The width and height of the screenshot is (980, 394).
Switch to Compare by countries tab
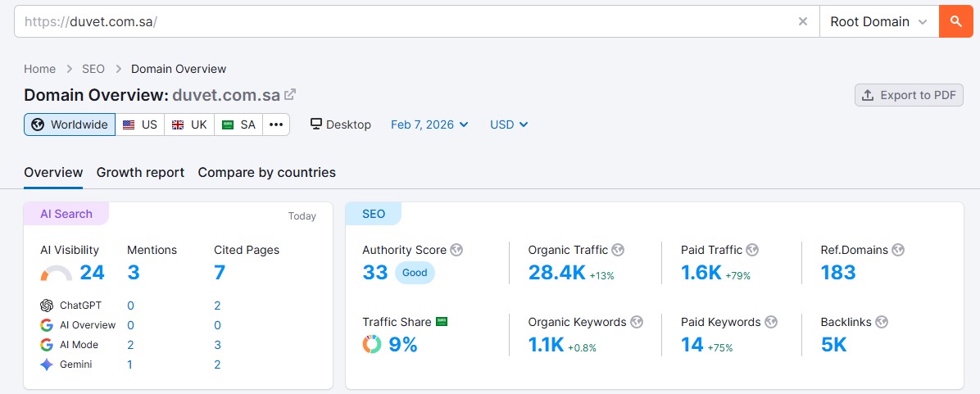pyautogui.click(x=267, y=172)
